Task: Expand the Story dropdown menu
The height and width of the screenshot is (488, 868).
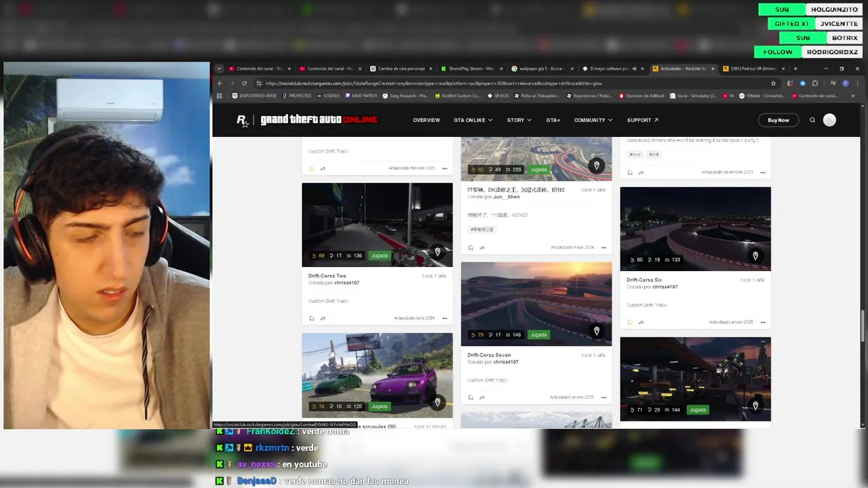Action: click(x=519, y=120)
